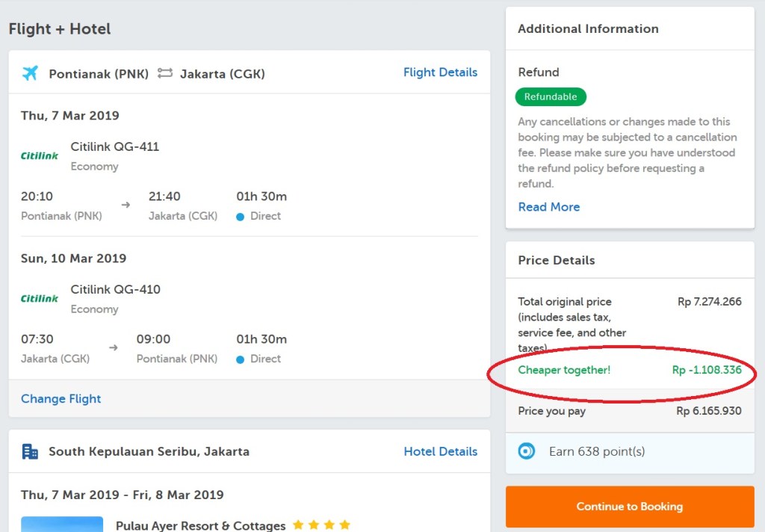Select the Pulau Ayer Resort & Cottages name

(x=200, y=525)
